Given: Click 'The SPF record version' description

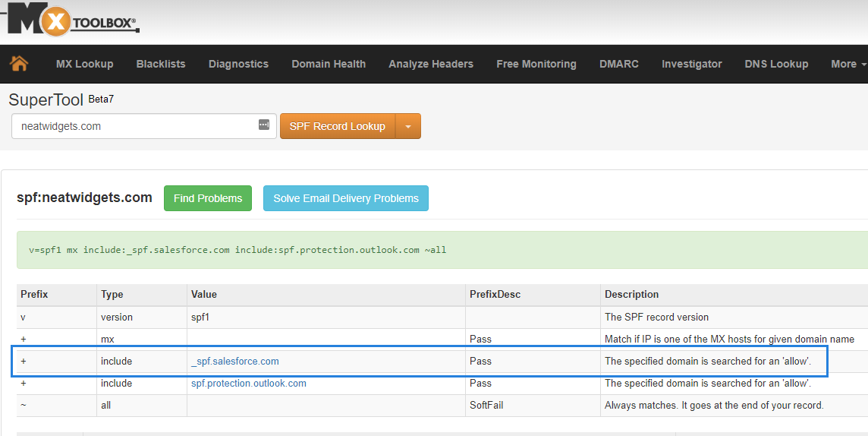Looking at the screenshot, I should click(656, 318).
